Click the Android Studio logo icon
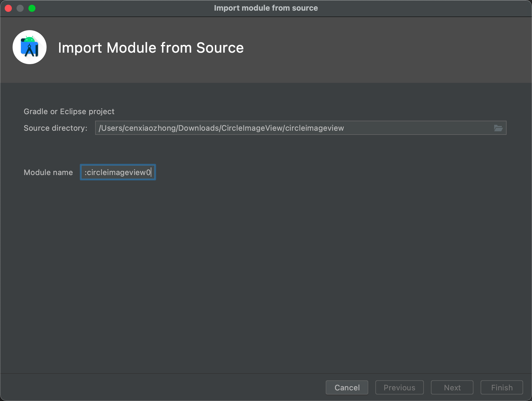This screenshot has width=532, height=401. point(30,47)
